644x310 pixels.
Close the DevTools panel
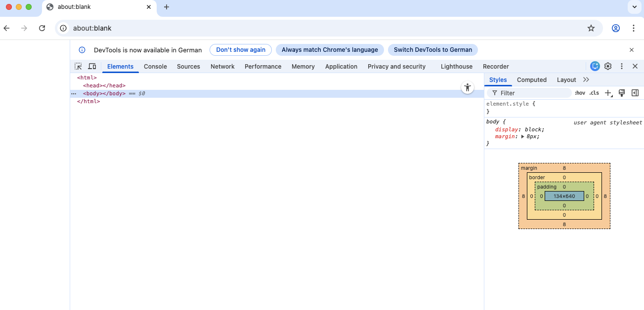click(635, 66)
